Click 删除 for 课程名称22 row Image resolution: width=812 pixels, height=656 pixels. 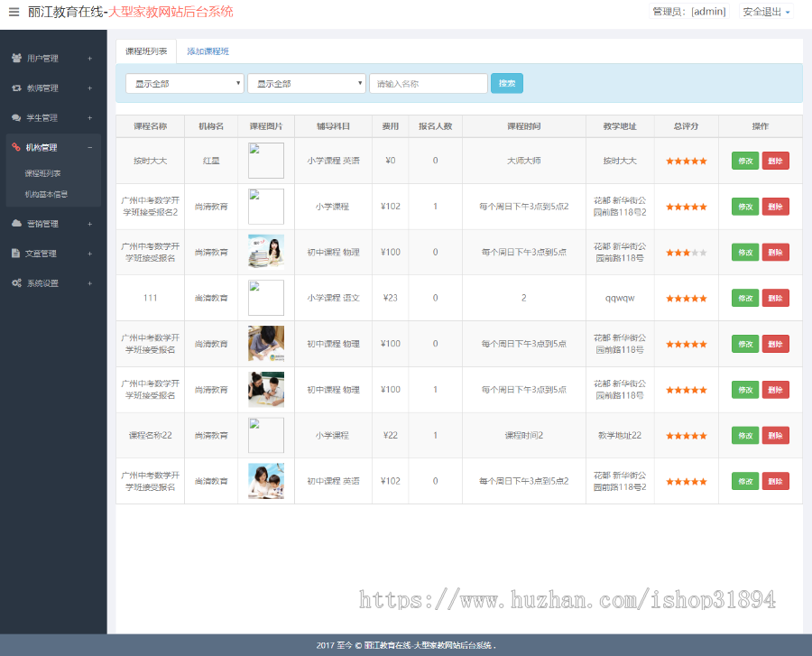pos(775,436)
